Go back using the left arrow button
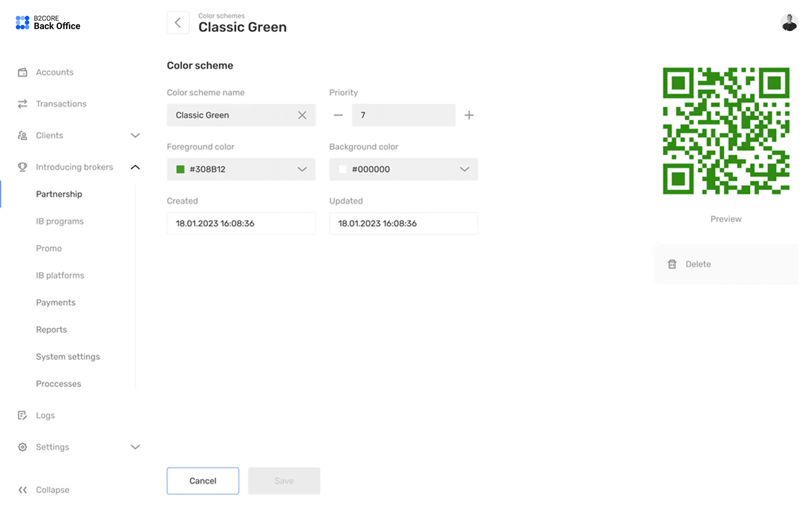Viewport: 812px width, 508px height. tap(178, 23)
